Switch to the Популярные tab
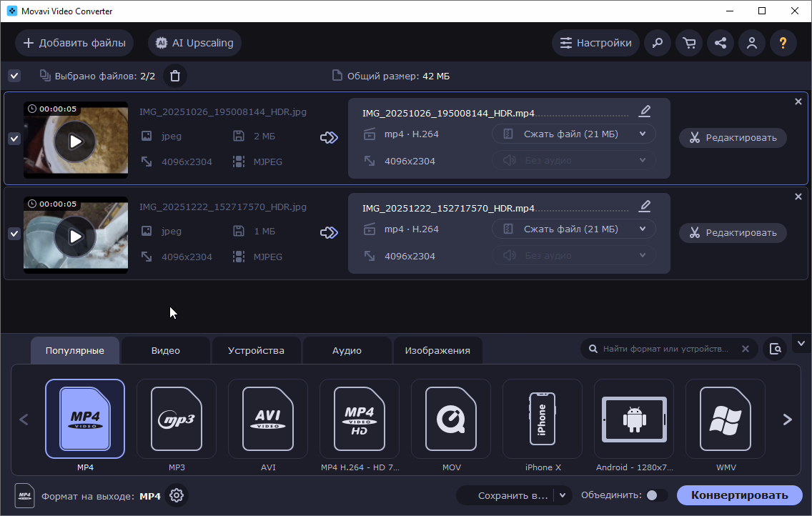The width and height of the screenshot is (812, 516). point(74,350)
